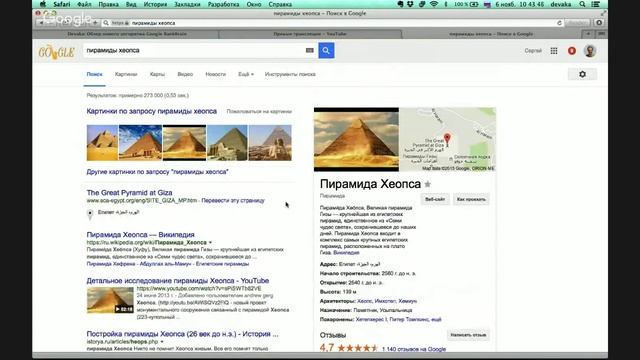Image resolution: width=640 pixels, height=360 pixels.
Task: Open Детальное исследование пирамиды Хеопса YouTube result
Action: coord(178,281)
